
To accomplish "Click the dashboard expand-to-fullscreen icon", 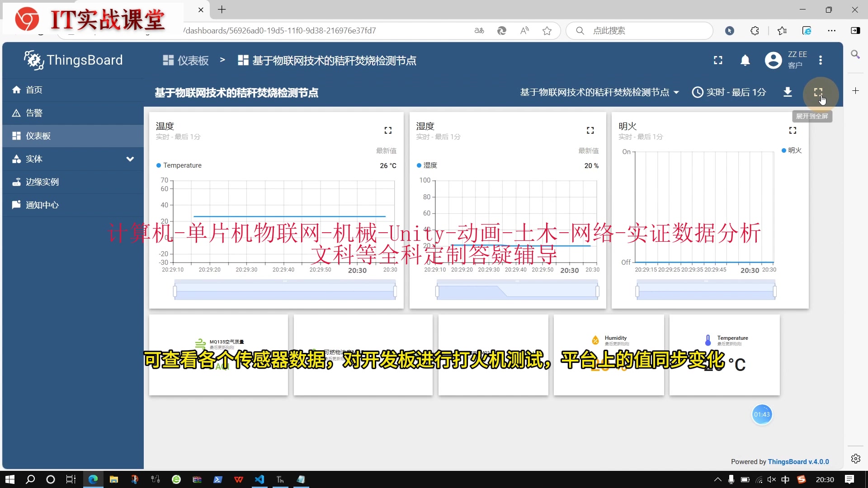I will coord(818,92).
